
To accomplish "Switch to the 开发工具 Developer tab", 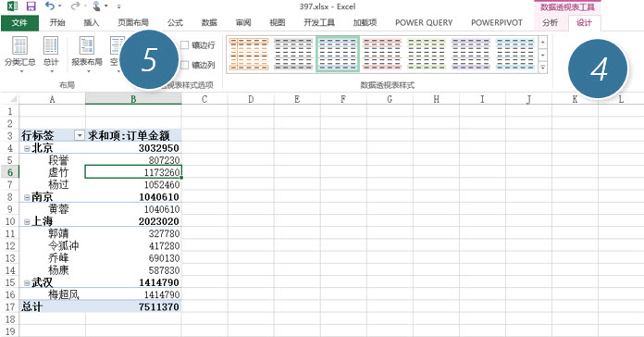I will pos(319,22).
